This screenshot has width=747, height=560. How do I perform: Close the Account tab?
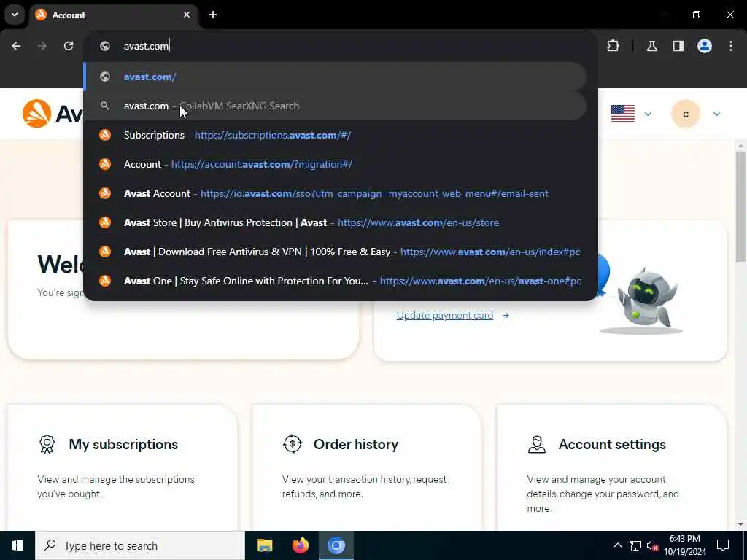tap(187, 15)
